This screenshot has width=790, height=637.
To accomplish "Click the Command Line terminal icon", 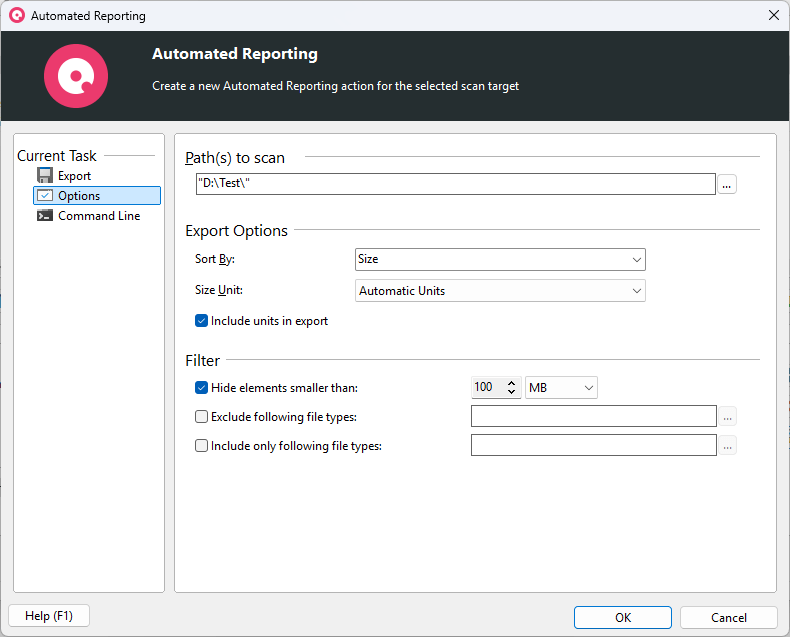I will (x=45, y=216).
